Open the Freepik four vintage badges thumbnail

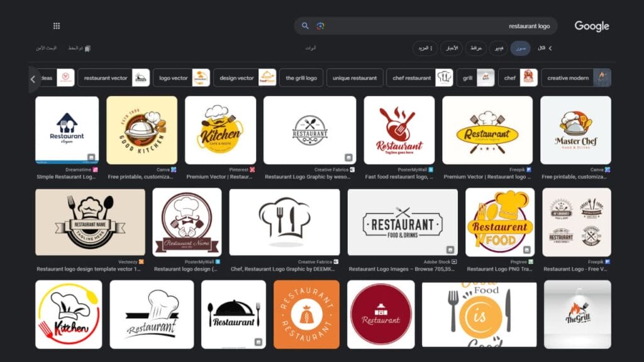(x=577, y=222)
